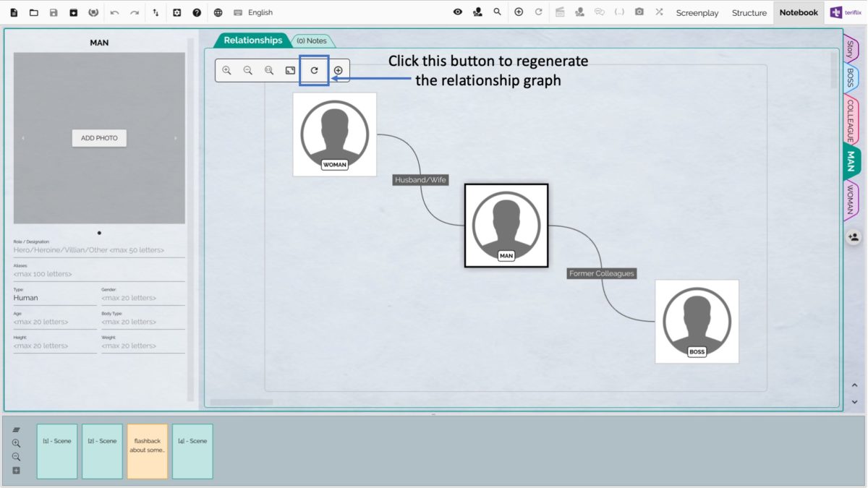This screenshot has width=868, height=488.
Task: Toggle the eye preview icon in the top toolbar
Action: tap(457, 12)
